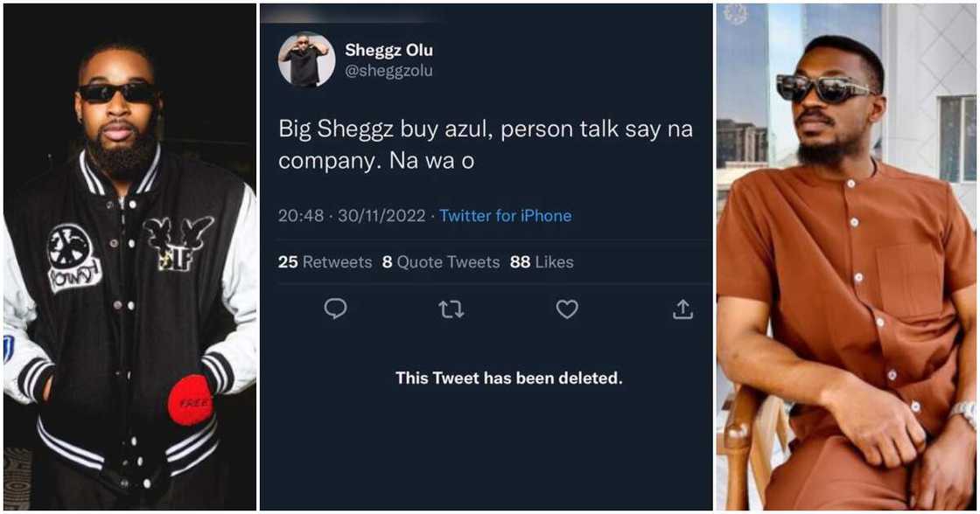Click the Sheggz Olu display name
Image resolution: width=980 pixels, height=514 pixels.
pos(389,50)
